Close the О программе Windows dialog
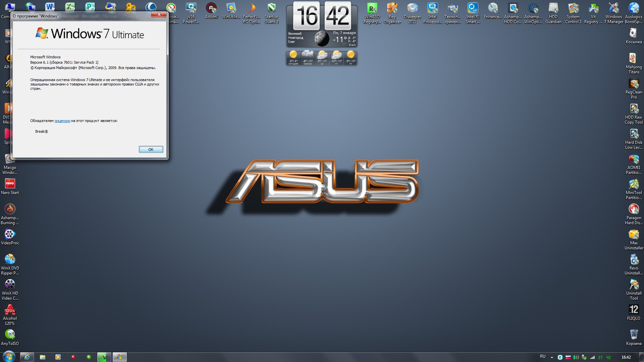The width and height of the screenshot is (644, 362). tap(159, 14)
